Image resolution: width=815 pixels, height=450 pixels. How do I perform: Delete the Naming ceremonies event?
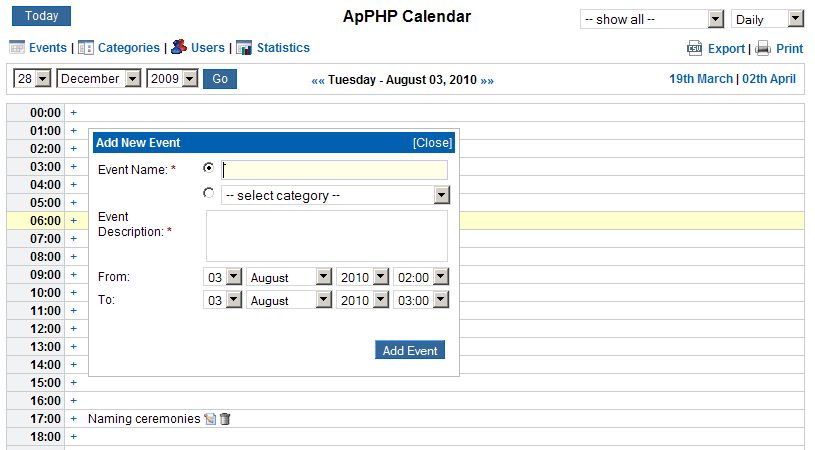(x=225, y=419)
